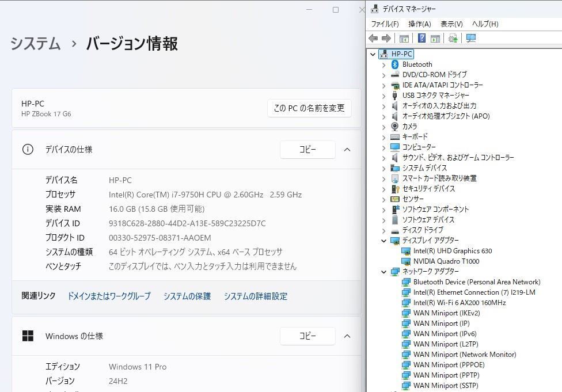562x392 pixels.
Task: Collapse the ネットワーク アダプター category arrow
Action: pyautogui.click(x=384, y=272)
